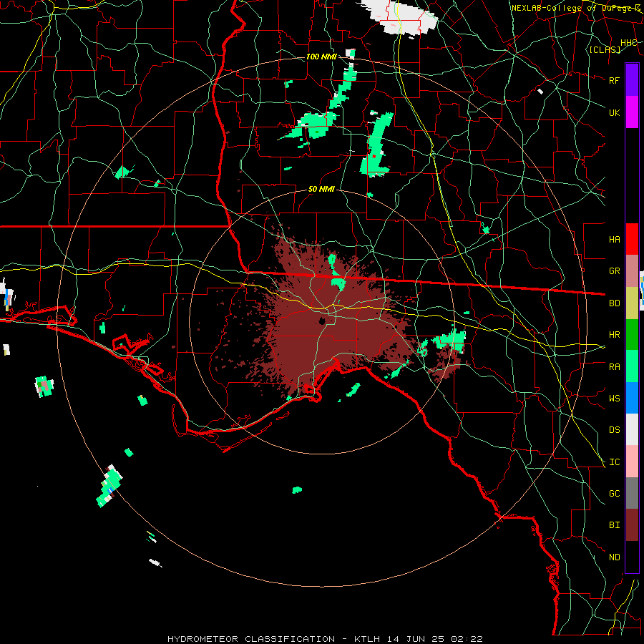The height and width of the screenshot is (644, 644).
Task: Click the DS legend label
Action: (614, 429)
